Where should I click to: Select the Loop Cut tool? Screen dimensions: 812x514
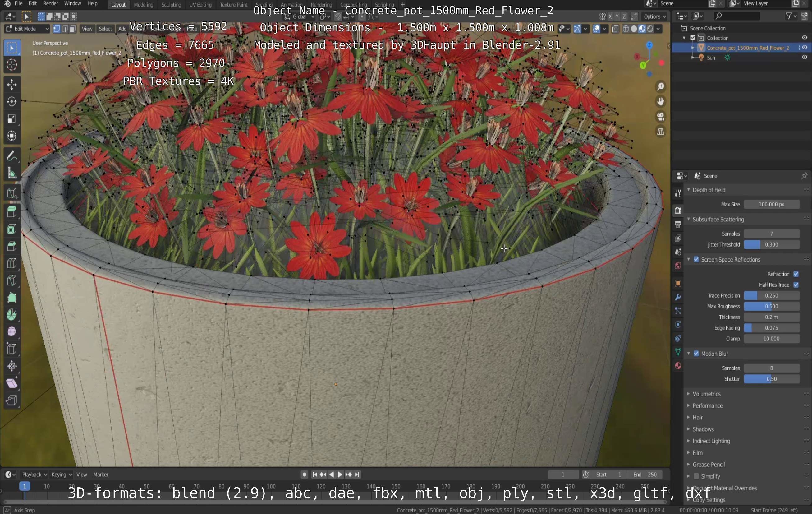click(x=12, y=263)
